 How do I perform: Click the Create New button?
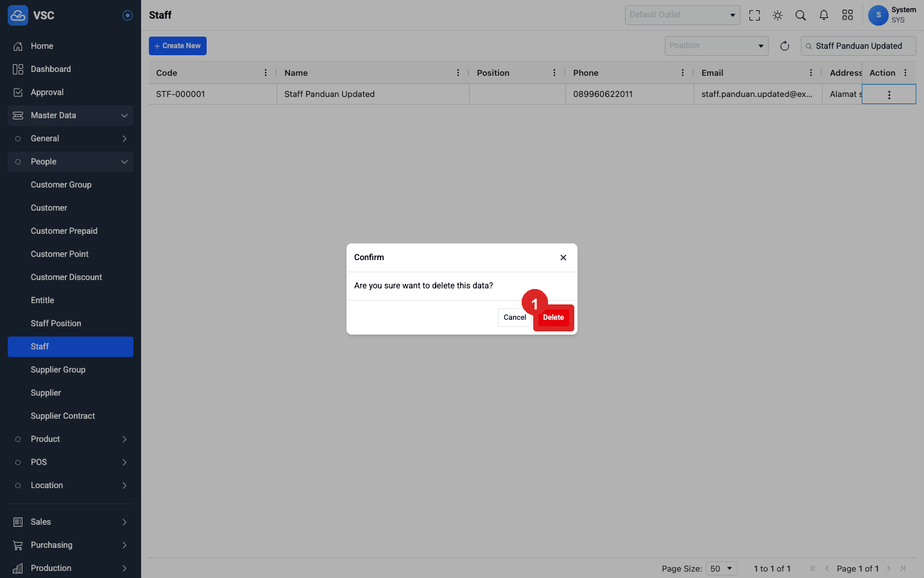click(178, 46)
